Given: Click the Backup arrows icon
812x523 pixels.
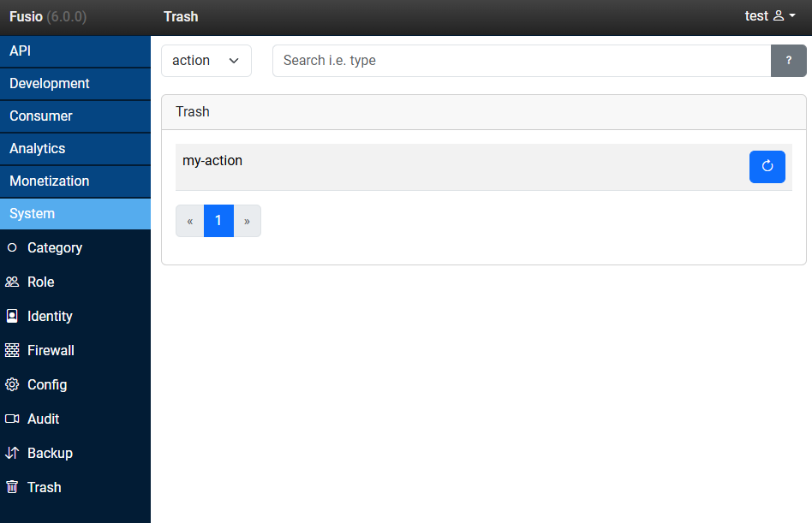Looking at the screenshot, I should pyautogui.click(x=12, y=453).
